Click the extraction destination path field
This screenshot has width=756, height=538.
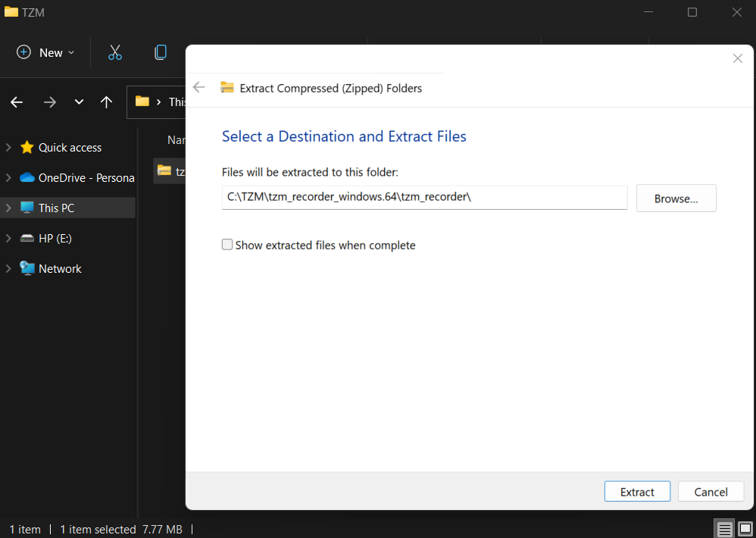coord(424,197)
